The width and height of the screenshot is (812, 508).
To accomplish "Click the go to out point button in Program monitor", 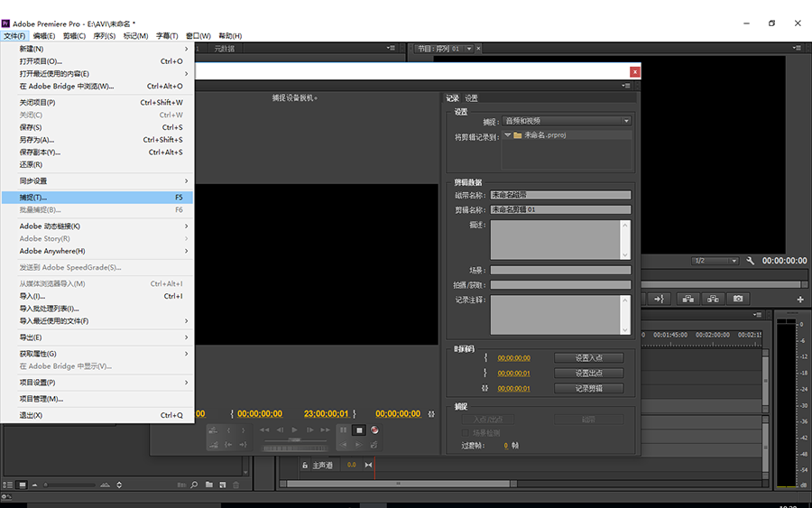I will coord(659,299).
